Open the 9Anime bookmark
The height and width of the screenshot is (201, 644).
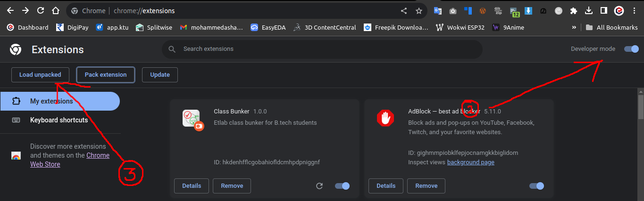tap(508, 27)
